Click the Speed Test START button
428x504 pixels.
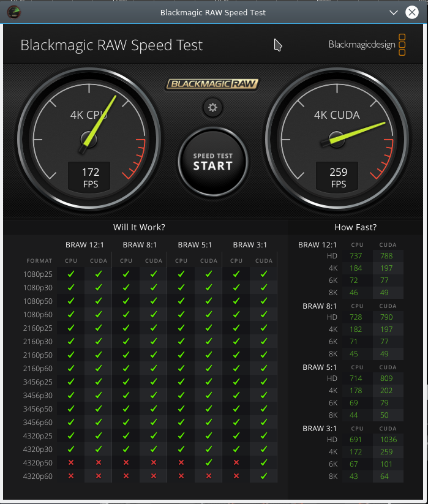coord(212,162)
